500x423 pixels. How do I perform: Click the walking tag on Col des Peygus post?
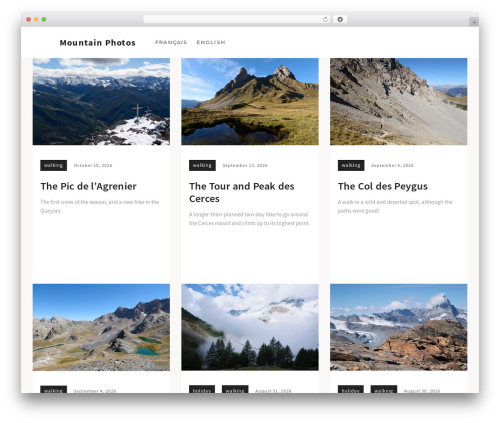tap(351, 165)
